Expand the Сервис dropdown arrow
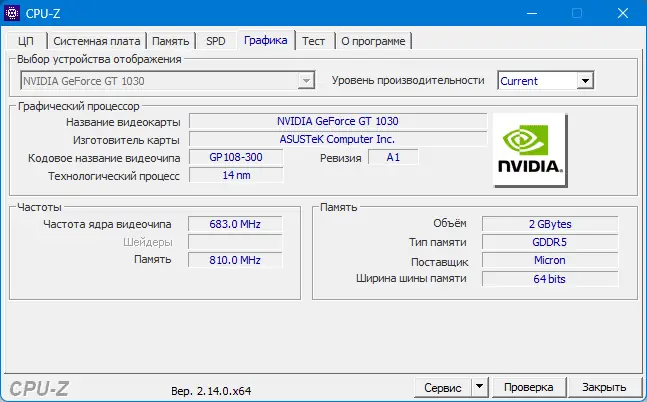647x402 pixels. [x=479, y=387]
